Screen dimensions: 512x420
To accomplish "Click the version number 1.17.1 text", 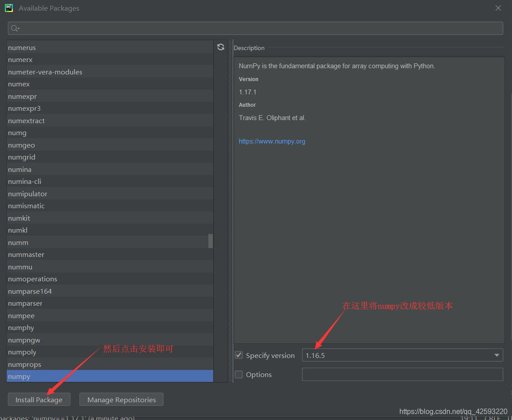I will pyautogui.click(x=247, y=92).
